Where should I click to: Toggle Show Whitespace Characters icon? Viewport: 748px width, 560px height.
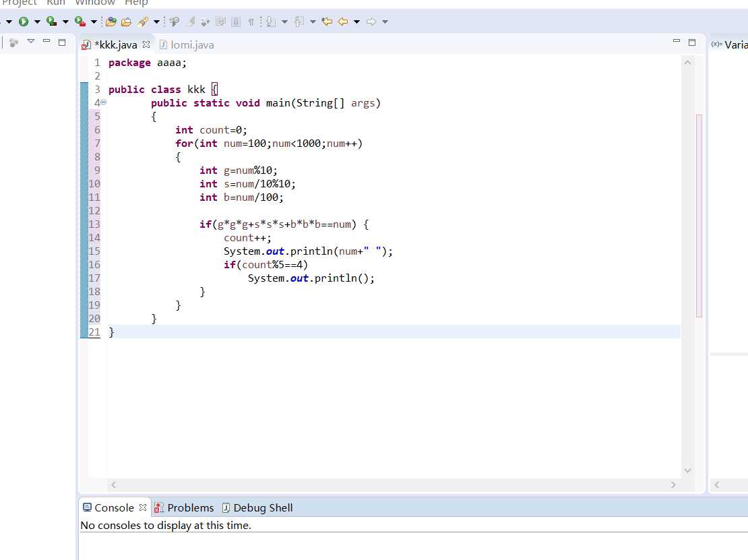(251, 22)
